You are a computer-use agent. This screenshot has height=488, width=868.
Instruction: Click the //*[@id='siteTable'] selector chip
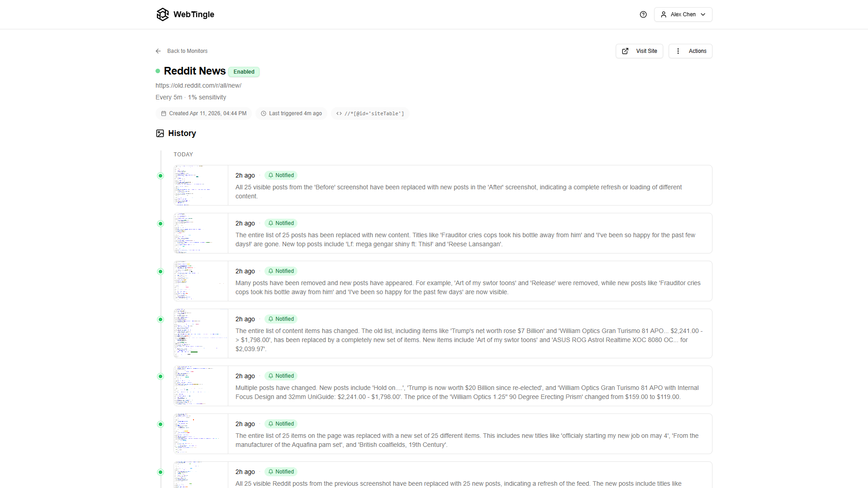coord(370,113)
